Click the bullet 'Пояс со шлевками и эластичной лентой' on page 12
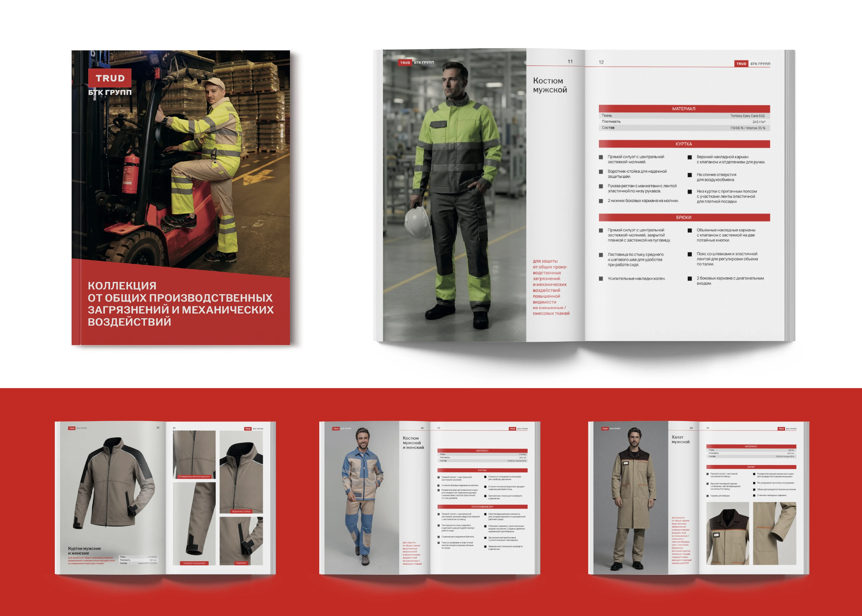 pos(727,259)
